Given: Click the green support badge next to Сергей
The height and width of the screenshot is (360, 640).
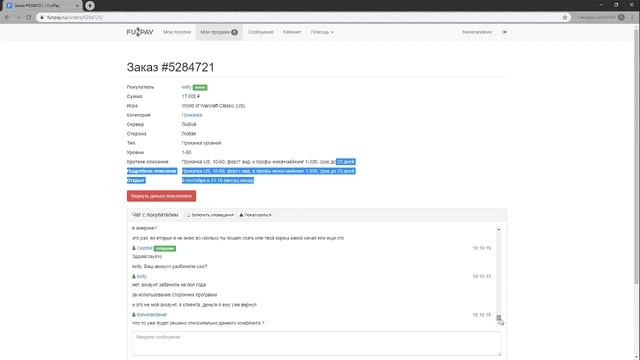Looking at the screenshot, I should (x=165, y=248).
